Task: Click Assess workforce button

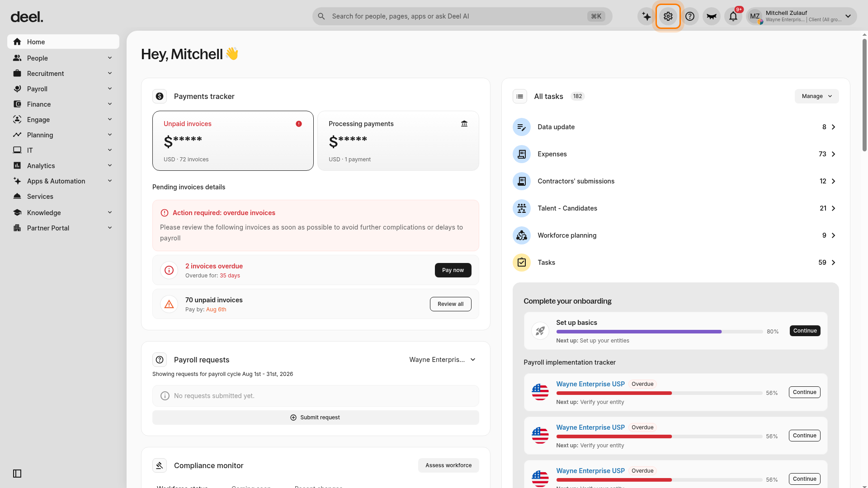Action: click(x=448, y=465)
